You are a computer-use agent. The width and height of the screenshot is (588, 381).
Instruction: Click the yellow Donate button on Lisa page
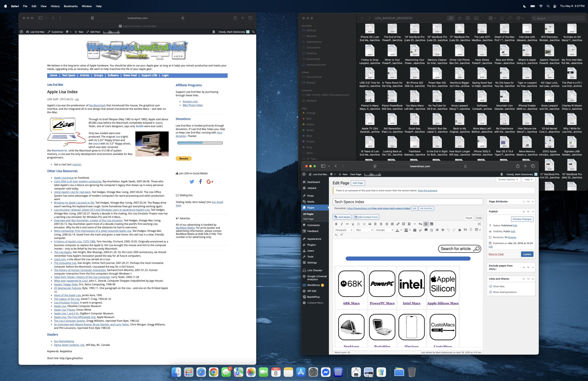(x=184, y=159)
